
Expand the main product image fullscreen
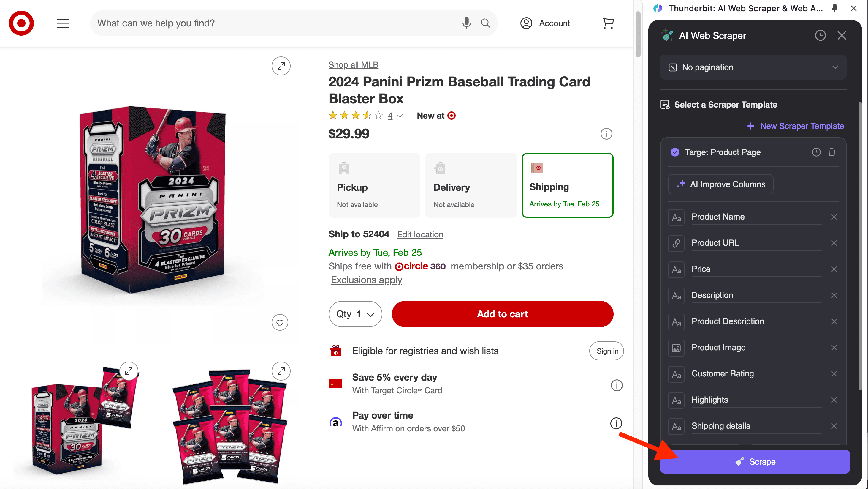(281, 66)
